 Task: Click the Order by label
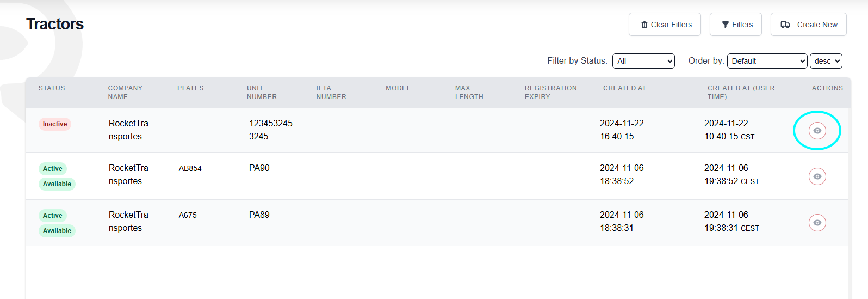[706, 61]
